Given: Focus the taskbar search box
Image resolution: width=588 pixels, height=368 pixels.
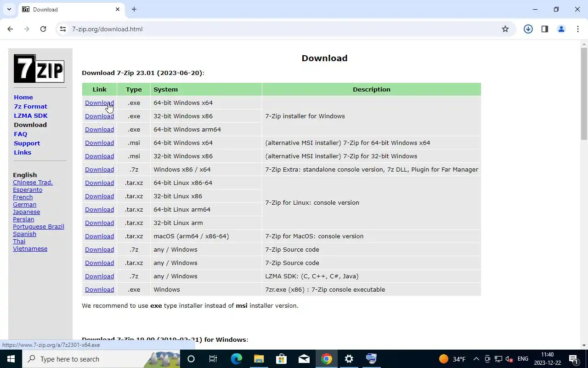Looking at the screenshot, I should click(101, 359).
